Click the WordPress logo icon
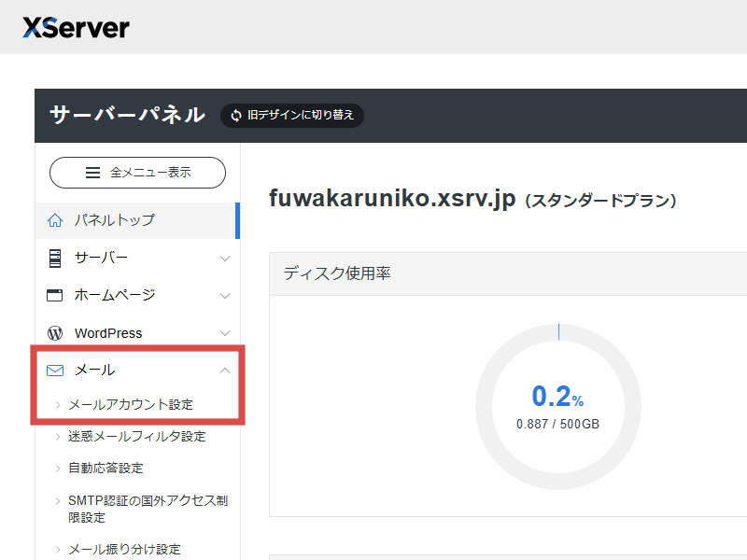 pyautogui.click(x=55, y=333)
